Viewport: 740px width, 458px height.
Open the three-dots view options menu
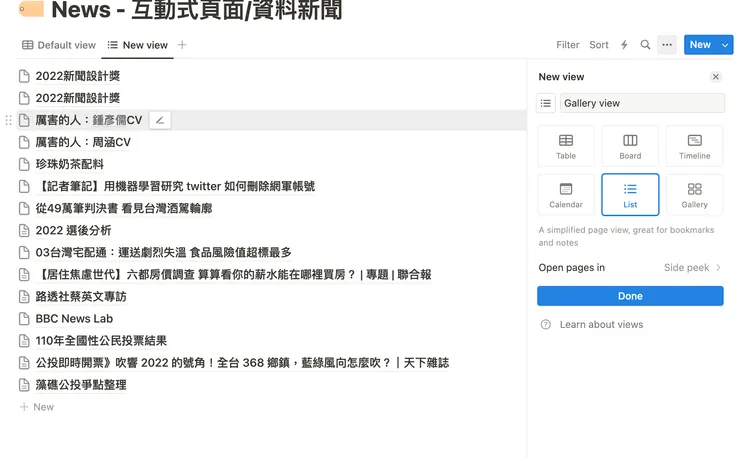(x=667, y=45)
